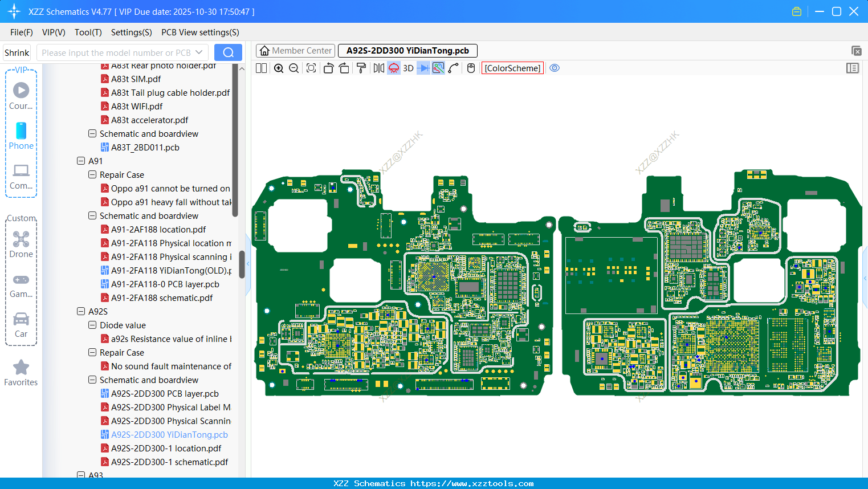Toggle the red lamp highlight mode

click(x=393, y=68)
